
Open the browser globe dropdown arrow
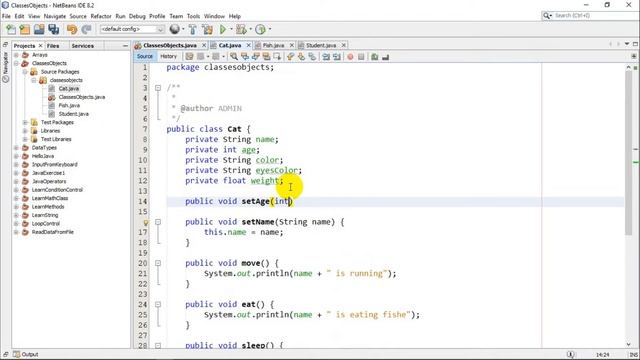(x=182, y=29)
